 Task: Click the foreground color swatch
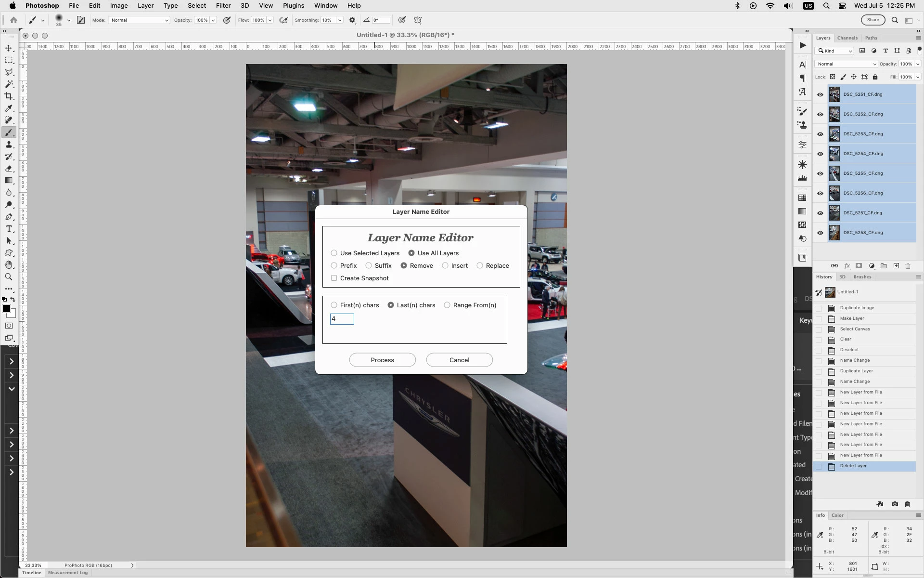pyautogui.click(x=6, y=309)
